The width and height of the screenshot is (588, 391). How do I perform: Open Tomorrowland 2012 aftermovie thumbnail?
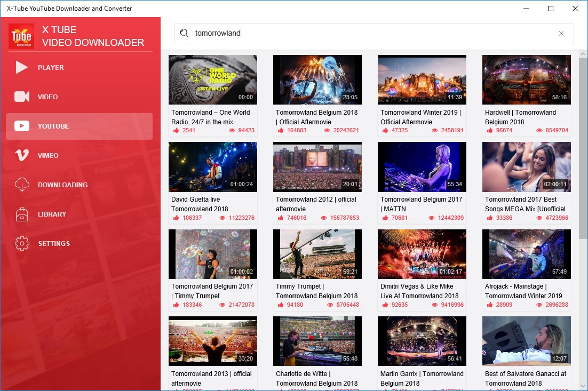[317, 167]
